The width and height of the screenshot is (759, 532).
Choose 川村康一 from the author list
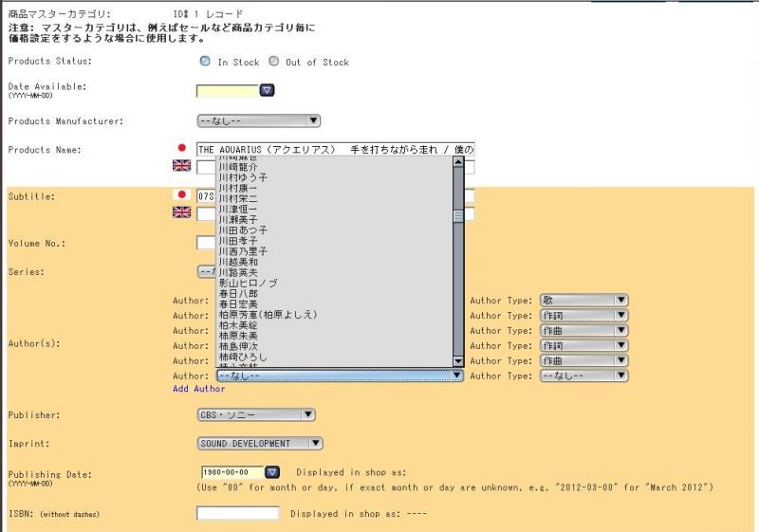coord(335,188)
